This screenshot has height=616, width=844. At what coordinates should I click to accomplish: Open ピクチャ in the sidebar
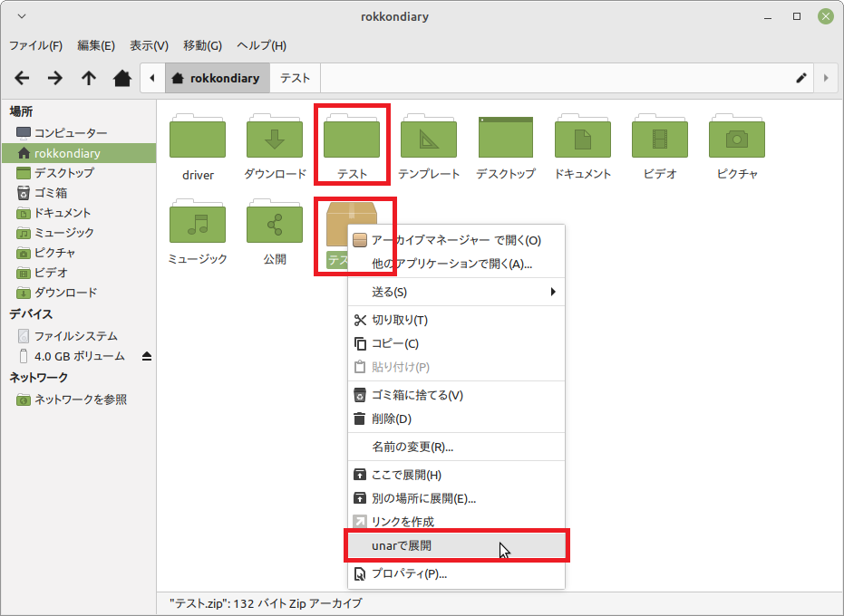79,253
